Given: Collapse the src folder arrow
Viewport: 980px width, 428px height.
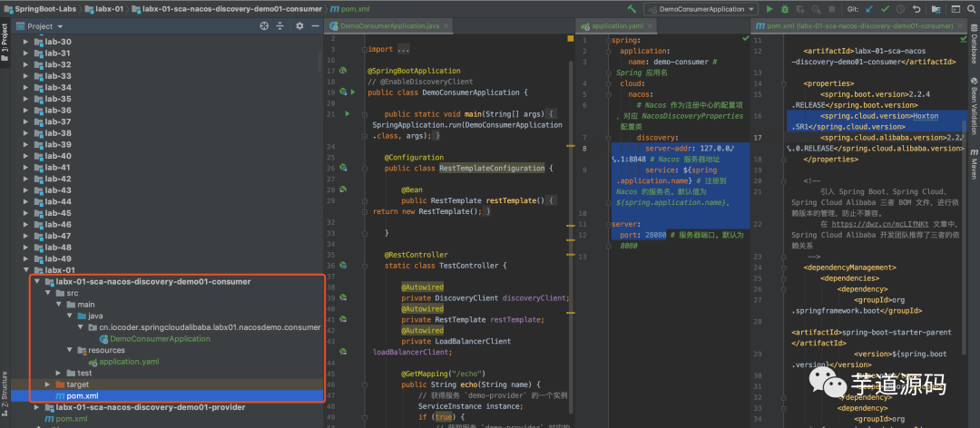Looking at the screenshot, I should pos(48,293).
